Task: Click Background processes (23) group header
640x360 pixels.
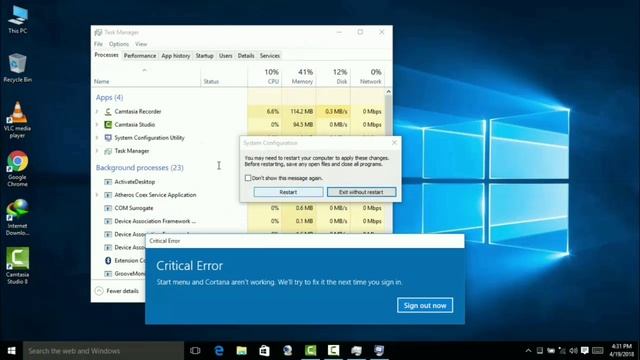Action: pos(140,167)
